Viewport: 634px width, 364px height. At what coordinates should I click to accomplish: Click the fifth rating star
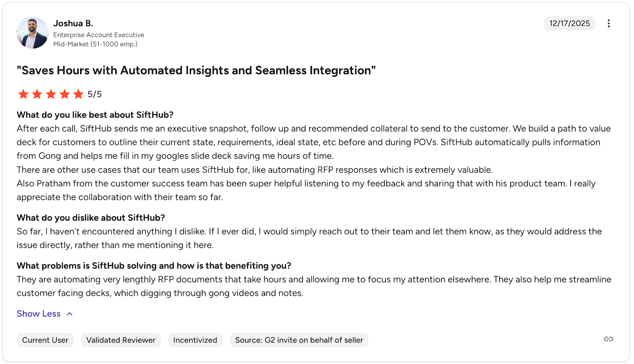point(78,94)
